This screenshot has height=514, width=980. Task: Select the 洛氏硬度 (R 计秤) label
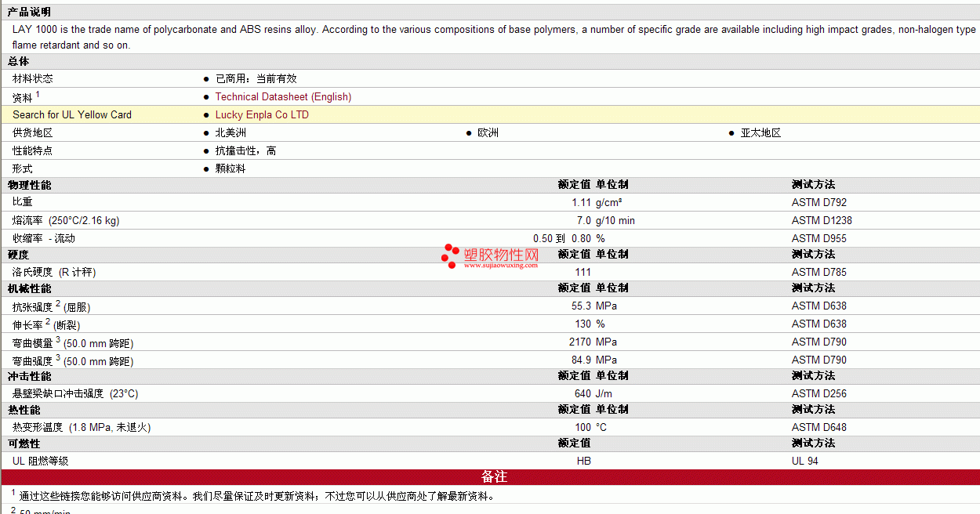54,273
